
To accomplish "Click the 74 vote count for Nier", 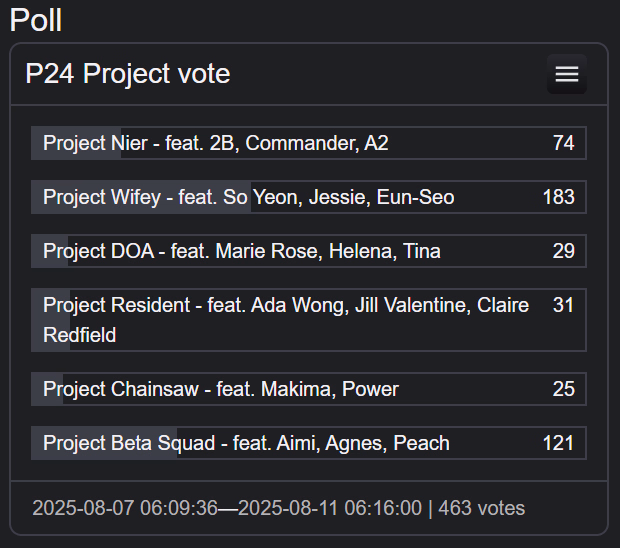I will click(x=563, y=144).
